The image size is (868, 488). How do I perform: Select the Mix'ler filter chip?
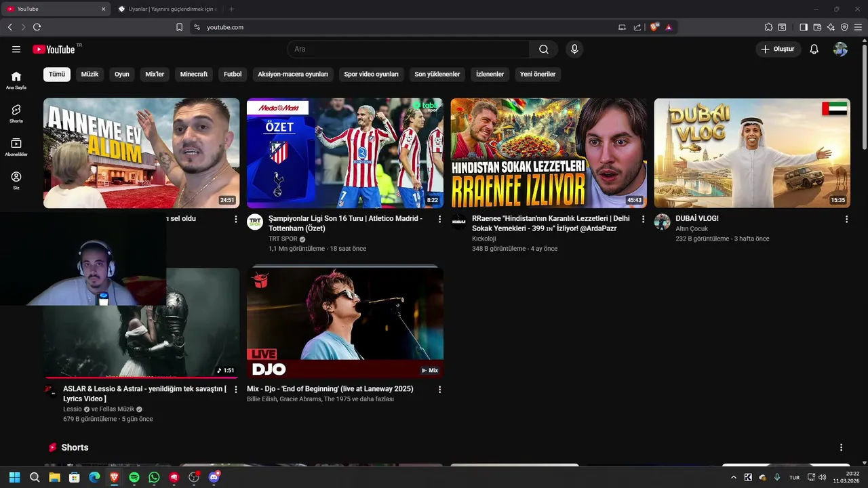[155, 75]
